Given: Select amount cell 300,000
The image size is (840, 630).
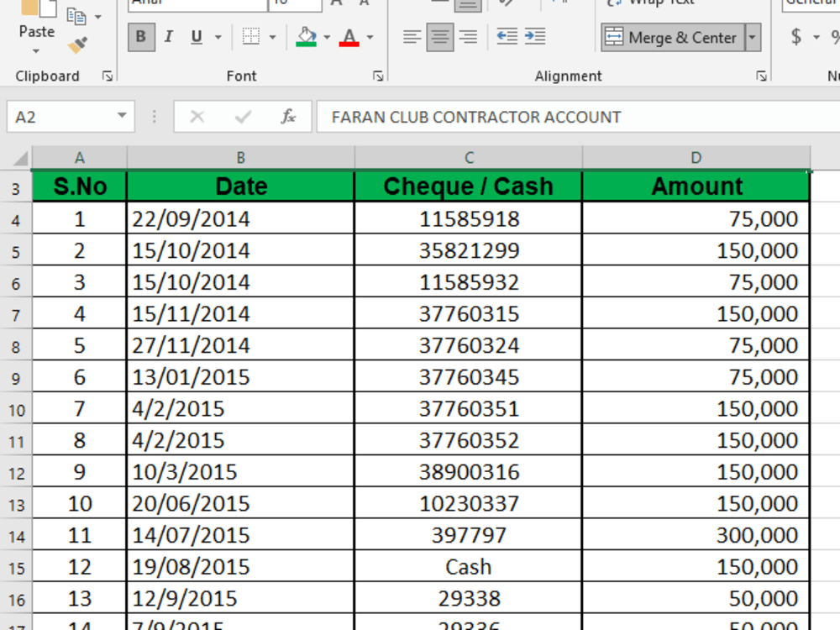Looking at the screenshot, I should click(696, 535).
